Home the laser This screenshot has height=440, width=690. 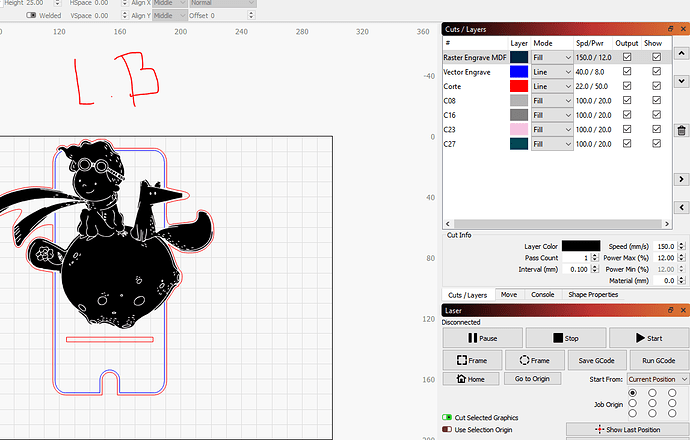pyautogui.click(x=471, y=379)
